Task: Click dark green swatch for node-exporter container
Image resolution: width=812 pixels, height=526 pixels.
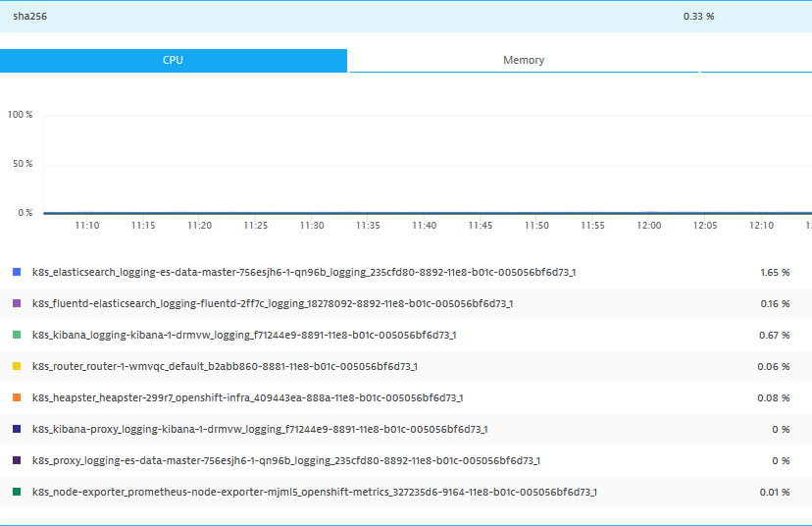Action: [x=17, y=492]
